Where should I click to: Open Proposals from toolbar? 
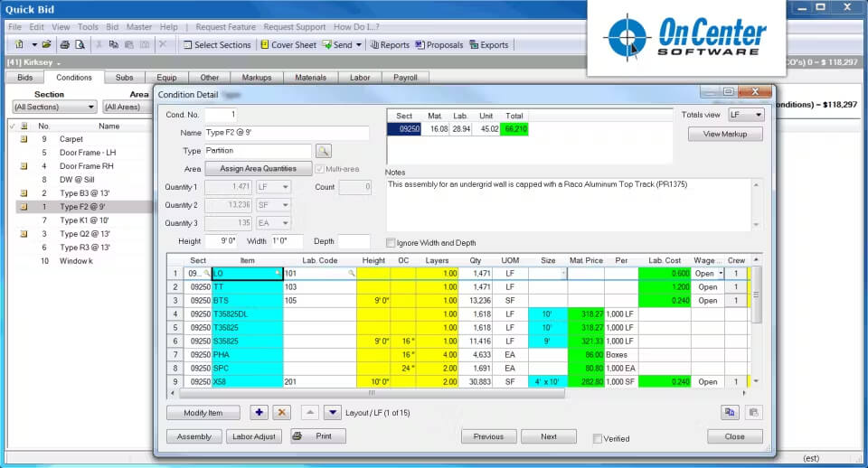(439, 45)
